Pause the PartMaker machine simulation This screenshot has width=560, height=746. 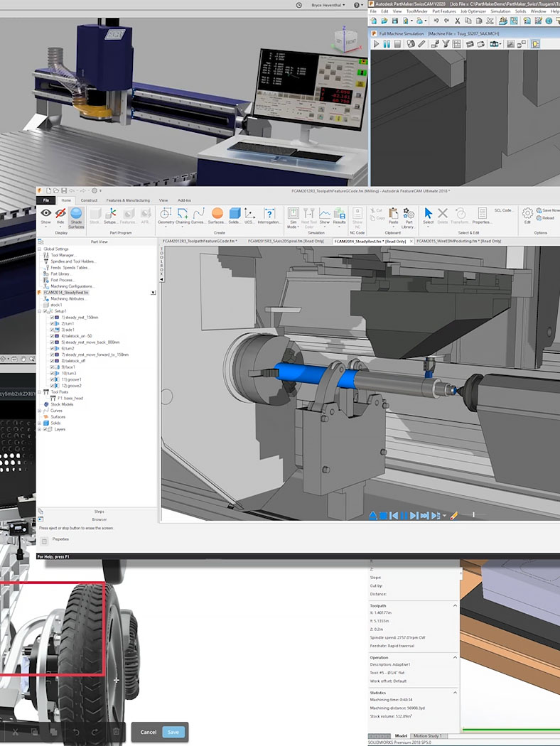coord(388,44)
